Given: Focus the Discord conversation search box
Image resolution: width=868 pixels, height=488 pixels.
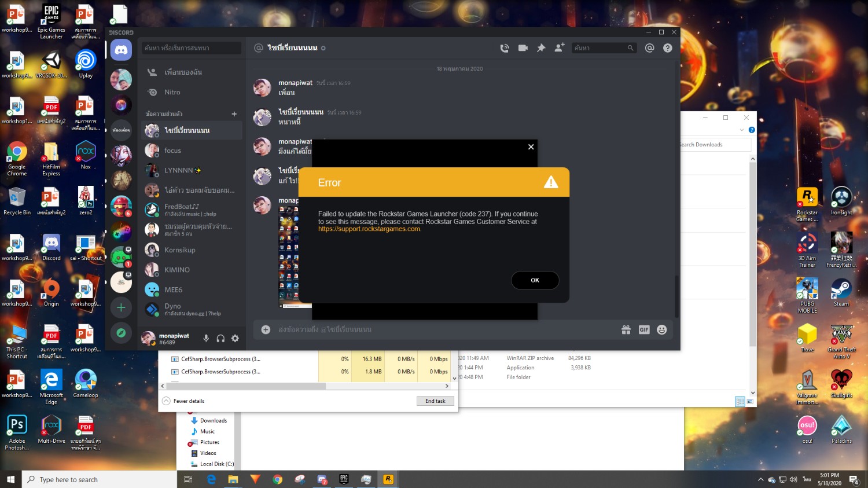Looking at the screenshot, I should tap(192, 48).
